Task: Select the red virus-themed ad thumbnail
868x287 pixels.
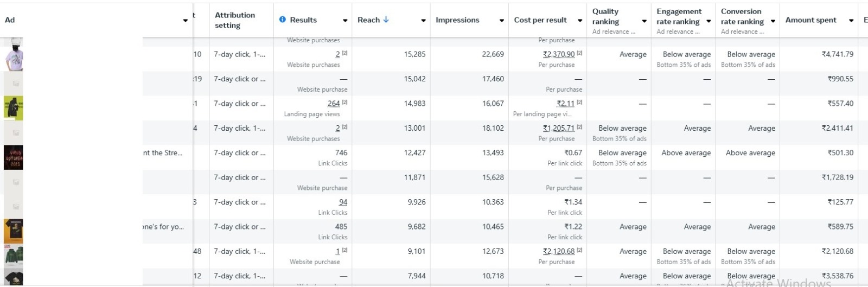Action: 14,157
